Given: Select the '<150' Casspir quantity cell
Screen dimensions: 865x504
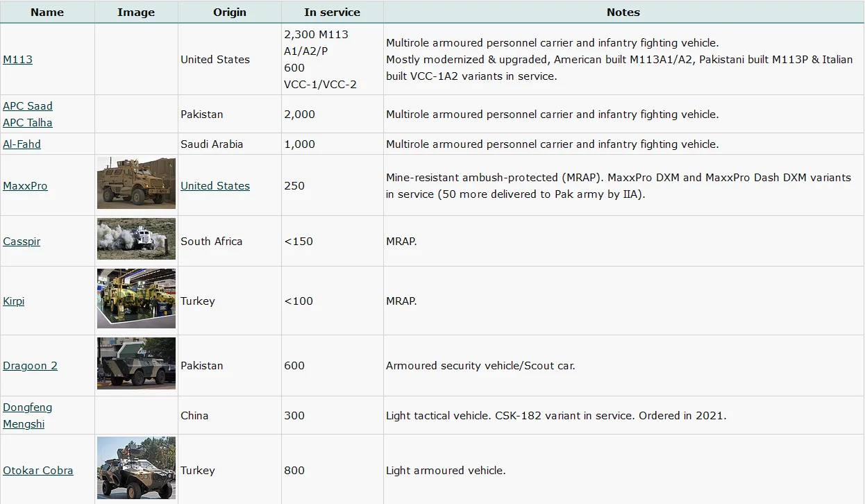Looking at the screenshot, I should 333,242.
